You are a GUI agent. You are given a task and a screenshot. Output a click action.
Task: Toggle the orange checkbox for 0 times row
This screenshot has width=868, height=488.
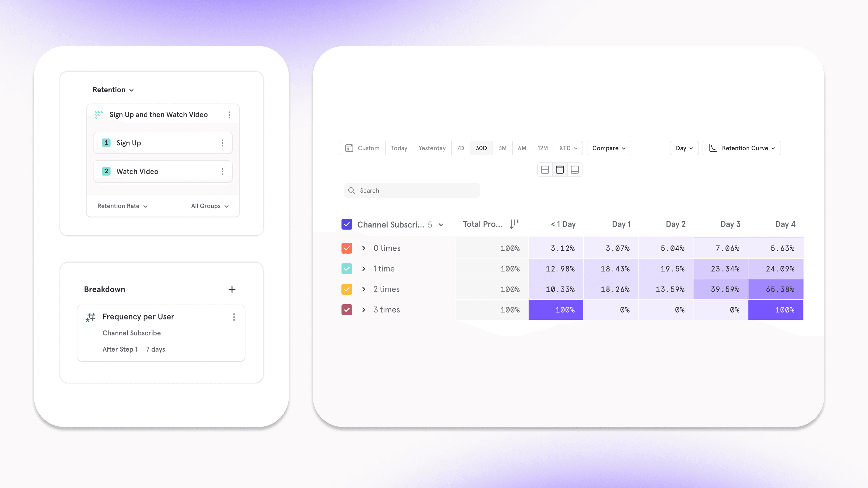346,248
